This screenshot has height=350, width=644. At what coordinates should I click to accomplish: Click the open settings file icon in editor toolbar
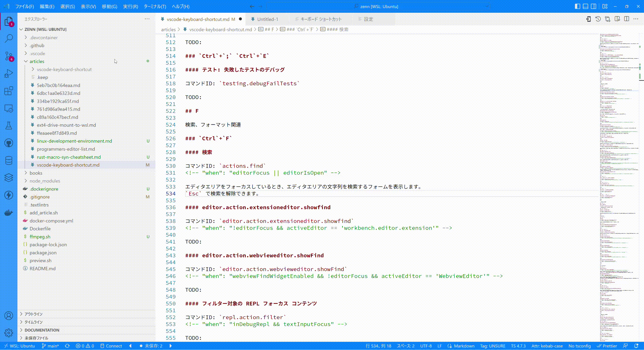[x=589, y=19]
